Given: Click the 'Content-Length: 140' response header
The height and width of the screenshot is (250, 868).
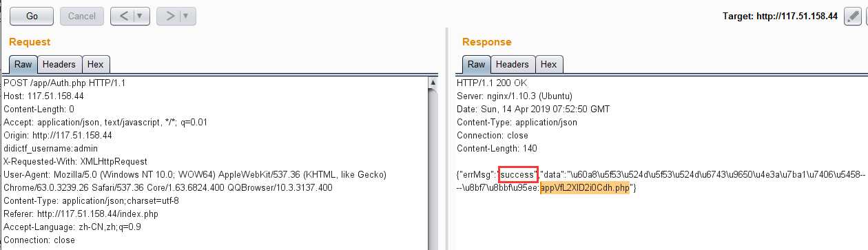Looking at the screenshot, I should click(497, 148).
